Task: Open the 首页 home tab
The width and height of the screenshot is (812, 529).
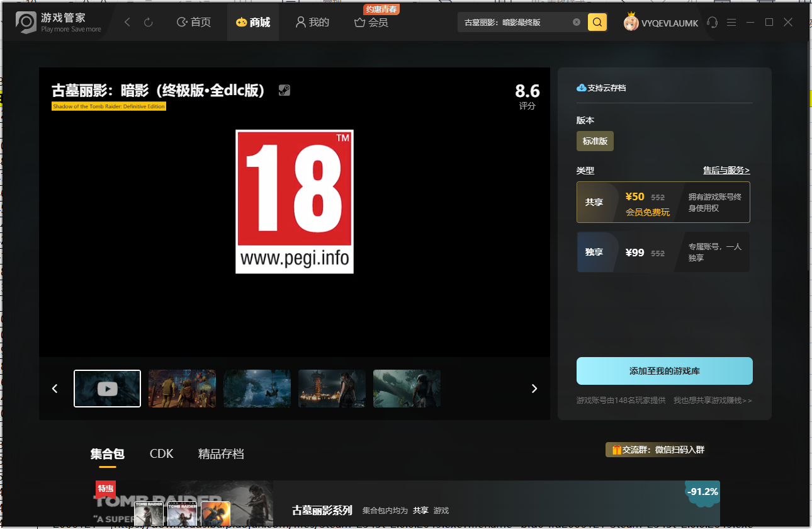Action: coord(194,23)
